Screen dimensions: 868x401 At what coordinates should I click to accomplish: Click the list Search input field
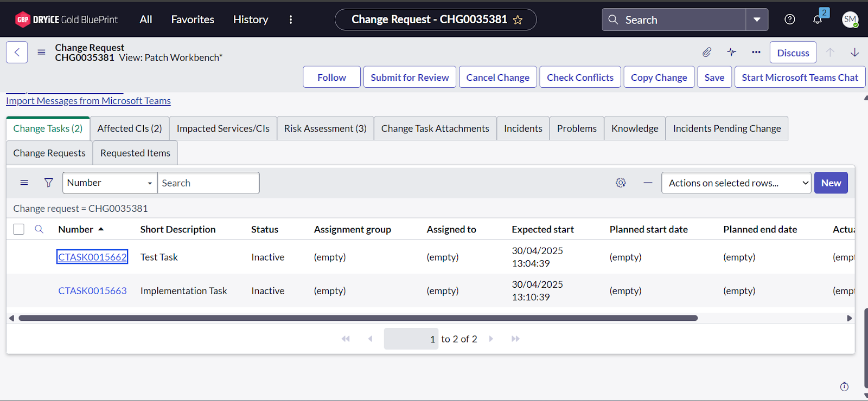[x=208, y=183]
